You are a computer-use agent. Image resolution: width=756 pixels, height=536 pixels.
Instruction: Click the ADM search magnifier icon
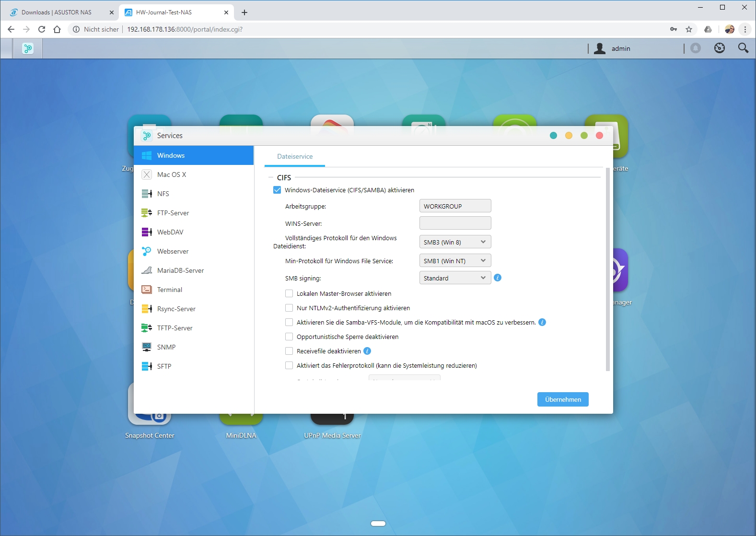pos(743,48)
